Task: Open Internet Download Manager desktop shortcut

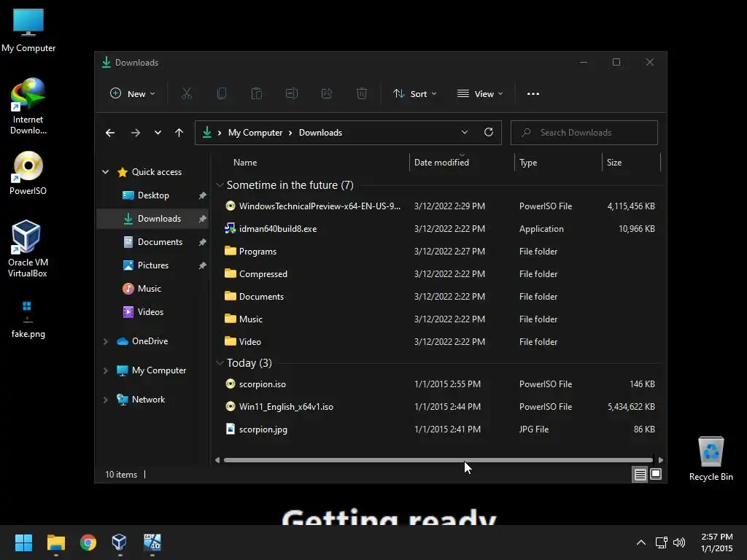Action: 28,106
